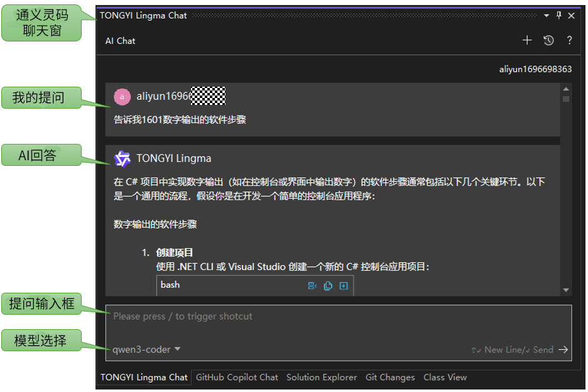Switch to the Git Changes tab
Image resolution: width=588 pixels, height=392 pixels.
coord(390,378)
